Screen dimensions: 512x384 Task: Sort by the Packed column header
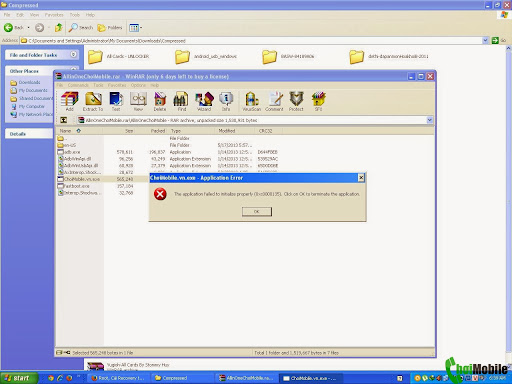pos(151,131)
